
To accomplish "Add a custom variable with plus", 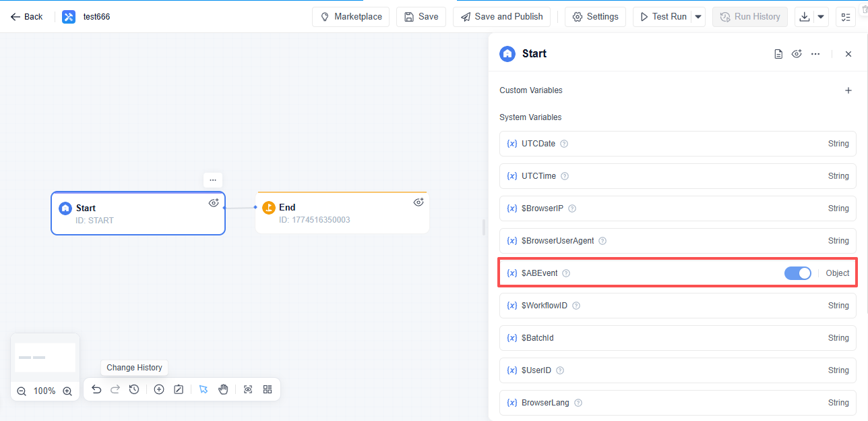I will [x=848, y=90].
